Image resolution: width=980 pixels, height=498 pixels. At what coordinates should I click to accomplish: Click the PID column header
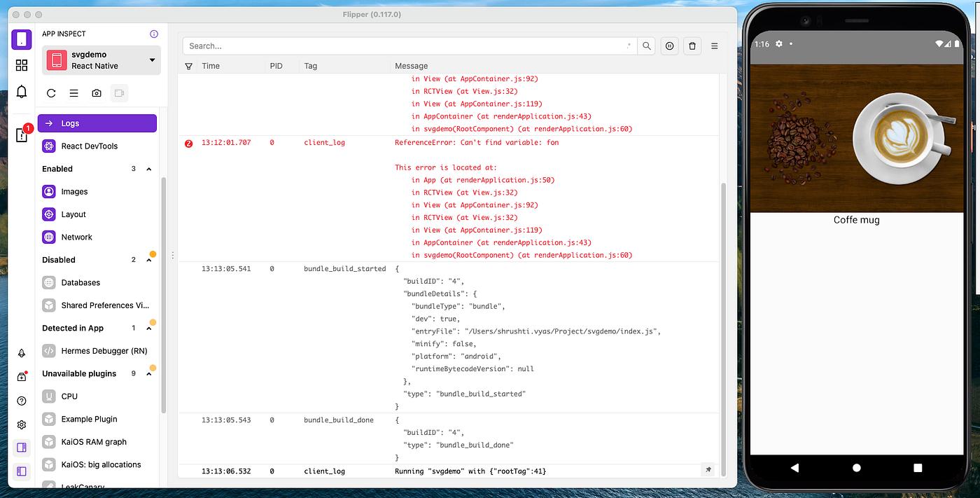pos(276,66)
